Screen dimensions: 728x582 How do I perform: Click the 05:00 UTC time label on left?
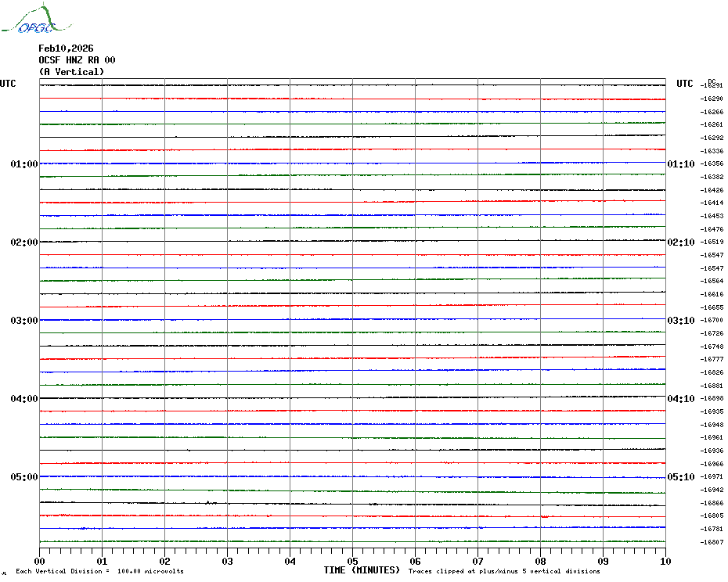coord(24,477)
